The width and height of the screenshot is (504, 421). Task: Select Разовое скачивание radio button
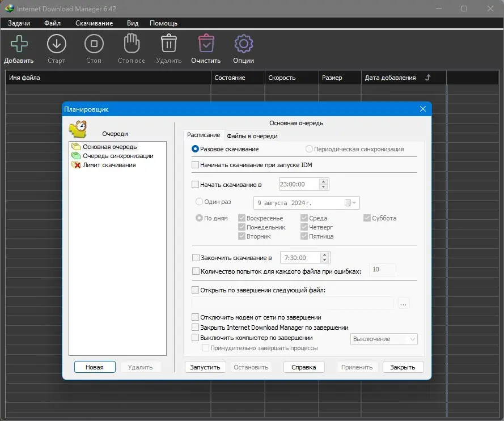[195, 149]
